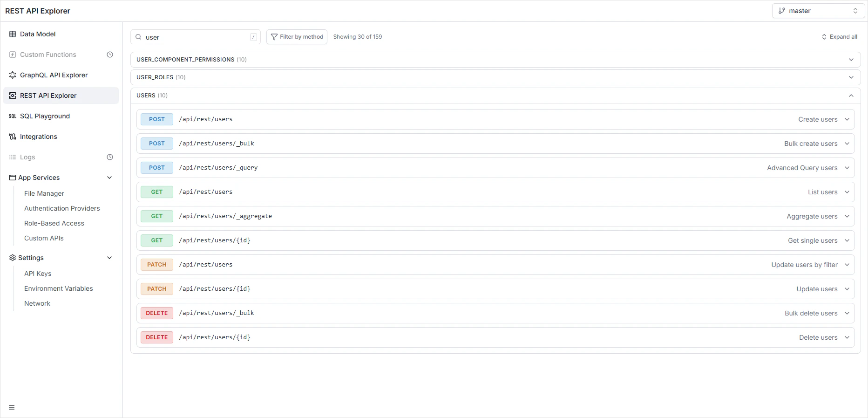Open Role-Based Access
868x418 pixels.
(x=54, y=223)
